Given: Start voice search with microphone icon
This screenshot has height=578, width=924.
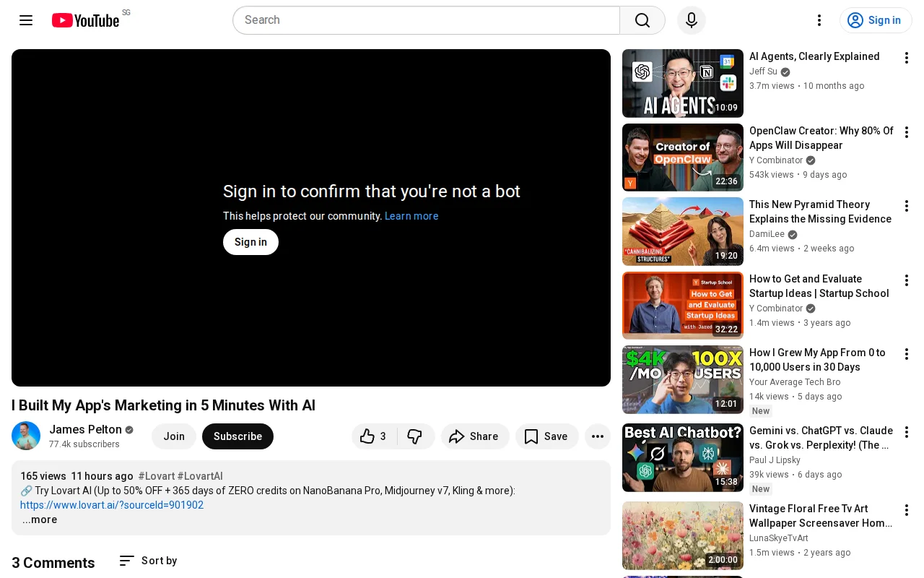Looking at the screenshot, I should pos(692,20).
